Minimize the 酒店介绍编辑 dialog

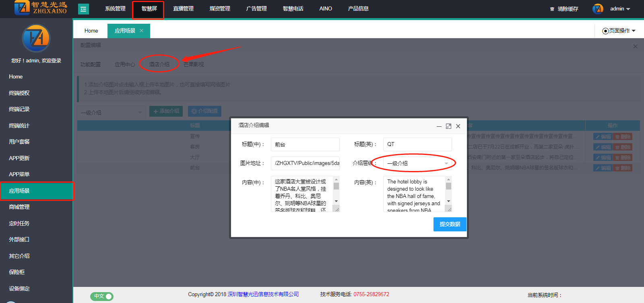pos(439,126)
